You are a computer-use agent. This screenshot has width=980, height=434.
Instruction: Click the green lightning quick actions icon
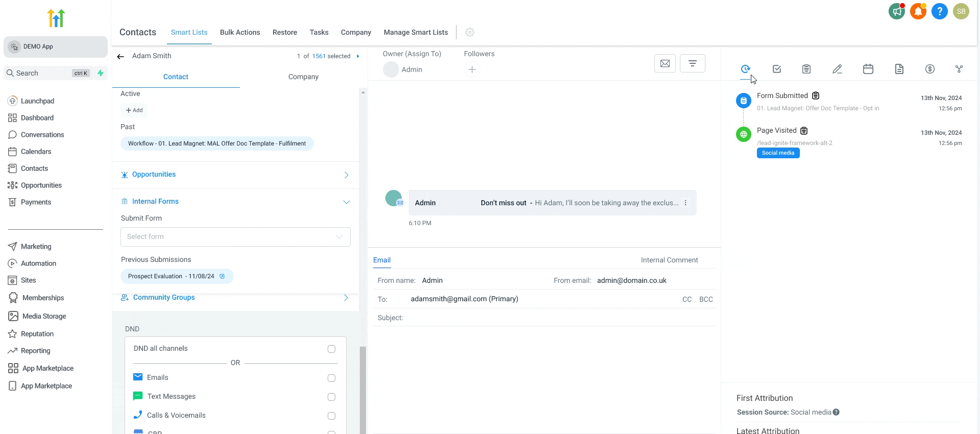pyautogui.click(x=101, y=73)
